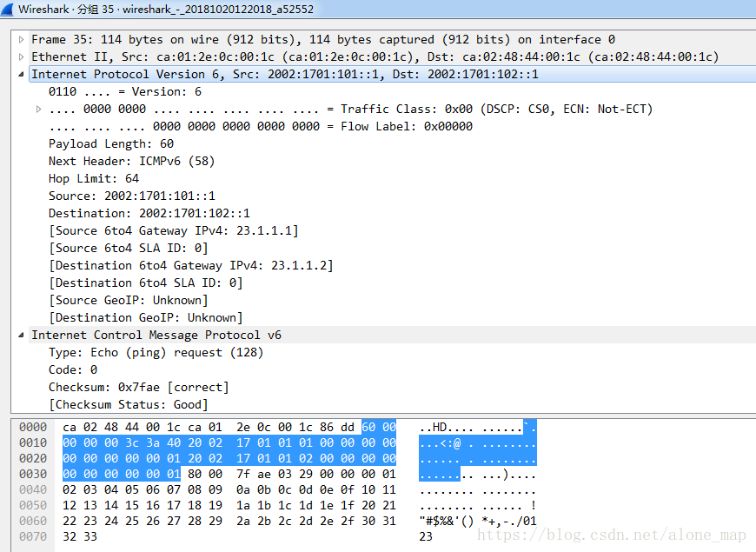The height and width of the screenshot is (552, 756).
Task: Click ASCII text "#$%&'() *+,-./01
Action: tap(477, 521)
